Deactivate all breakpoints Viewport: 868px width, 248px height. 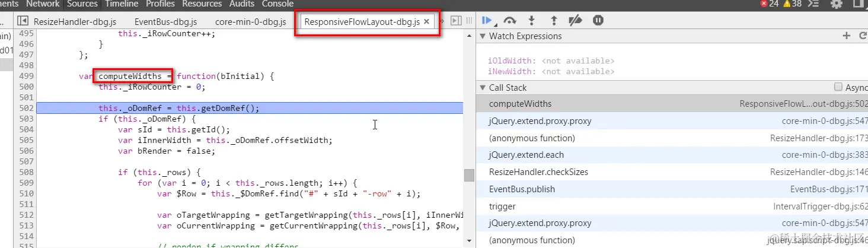575,21
